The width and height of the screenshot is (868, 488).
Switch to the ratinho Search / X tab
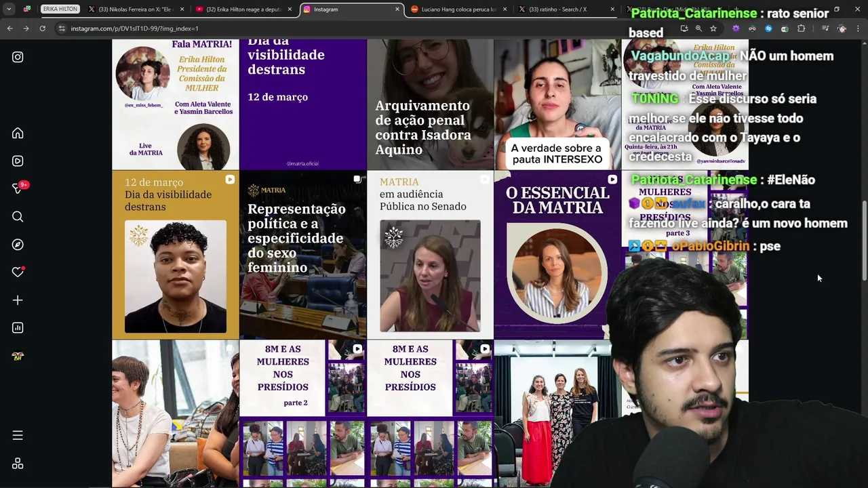(x=566, y=9)
